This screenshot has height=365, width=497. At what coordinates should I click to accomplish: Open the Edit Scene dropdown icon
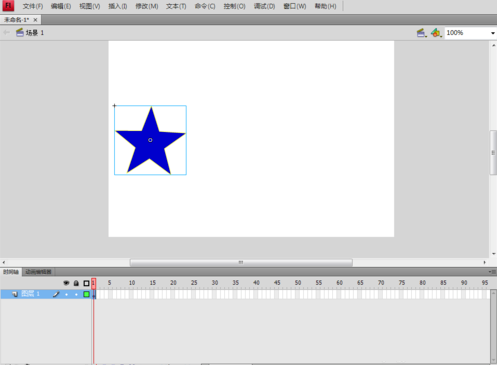422,33
